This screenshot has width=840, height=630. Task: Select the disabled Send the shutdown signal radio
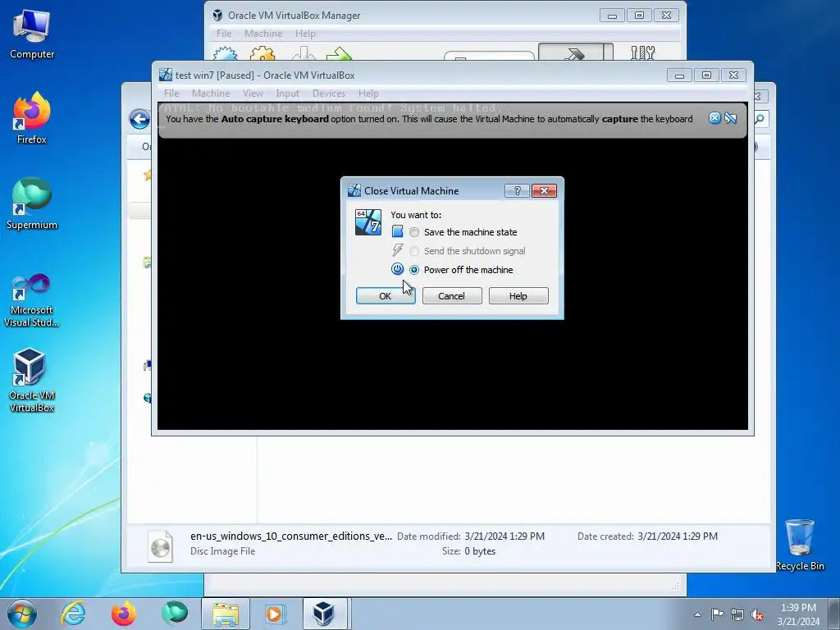414,251
